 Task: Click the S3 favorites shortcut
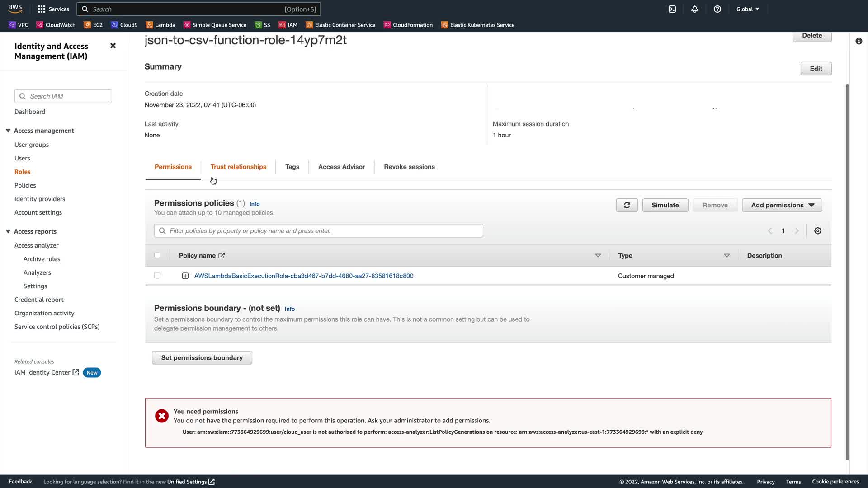(263, 25)
